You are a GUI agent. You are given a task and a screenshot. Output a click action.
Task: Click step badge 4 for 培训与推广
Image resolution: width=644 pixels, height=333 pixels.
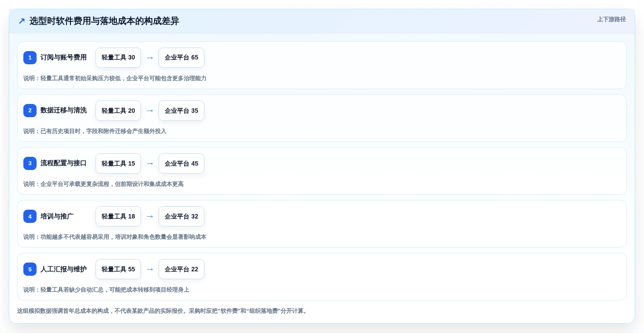(x=30, y=216)
